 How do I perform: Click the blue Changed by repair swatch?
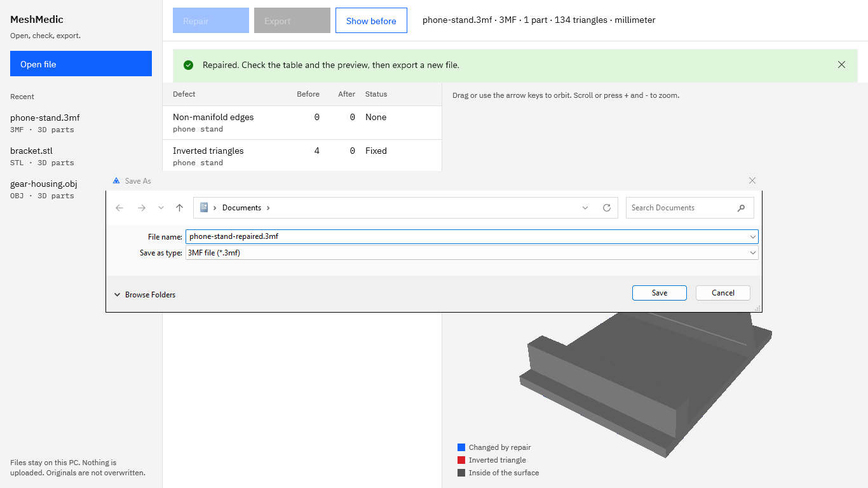(x=461, y=447)
